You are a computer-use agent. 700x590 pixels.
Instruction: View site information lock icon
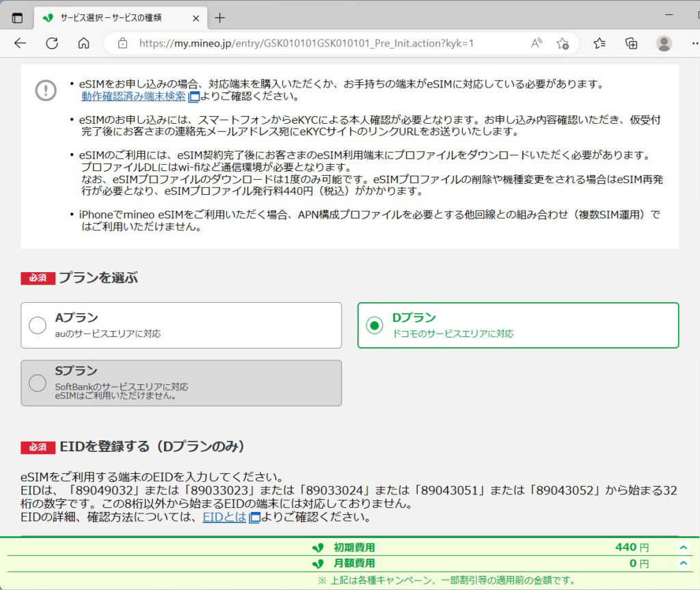[x=123, y=43]
